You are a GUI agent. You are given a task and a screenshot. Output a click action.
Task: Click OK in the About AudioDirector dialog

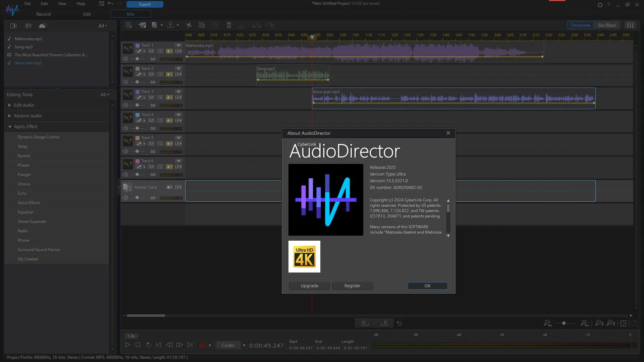pyautogui.click(x=427, y=286)
